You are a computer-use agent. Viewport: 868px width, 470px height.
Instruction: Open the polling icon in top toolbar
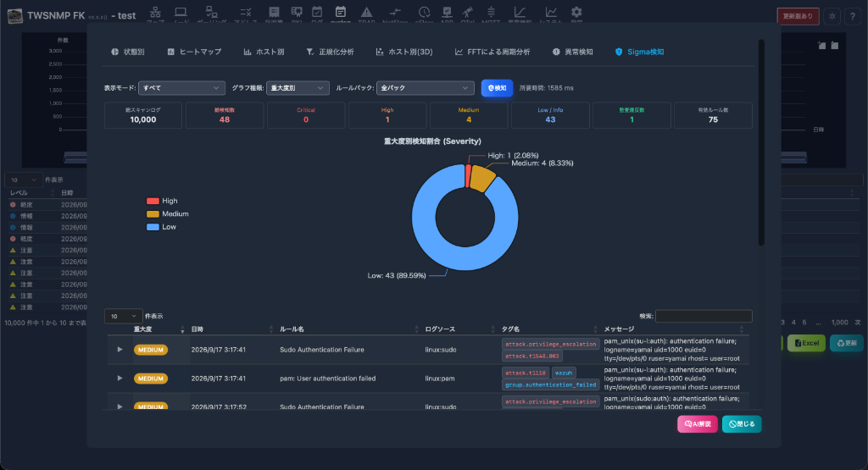[x=211, y=12]
